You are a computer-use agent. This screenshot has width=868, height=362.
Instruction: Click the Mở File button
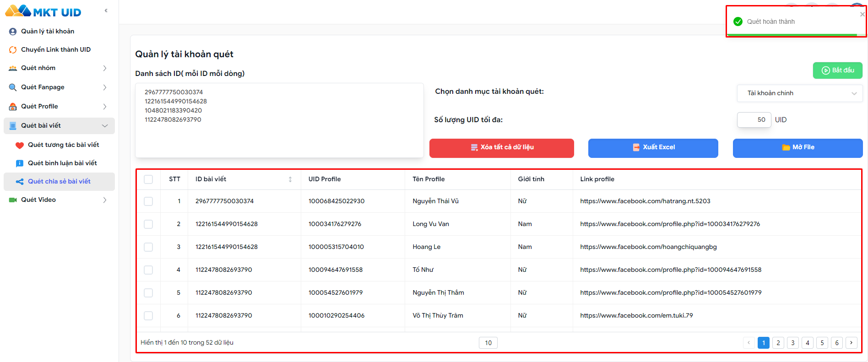coord(798,148)
